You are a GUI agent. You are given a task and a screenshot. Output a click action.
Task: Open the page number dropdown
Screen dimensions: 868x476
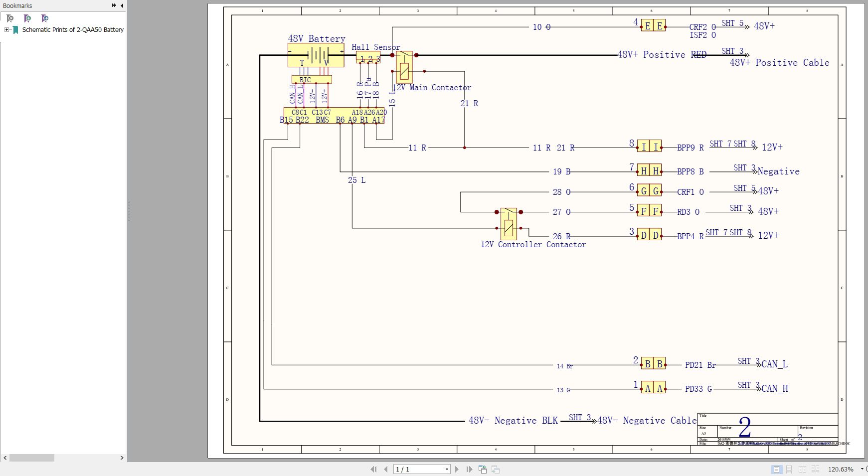click(x=446, y=469)
